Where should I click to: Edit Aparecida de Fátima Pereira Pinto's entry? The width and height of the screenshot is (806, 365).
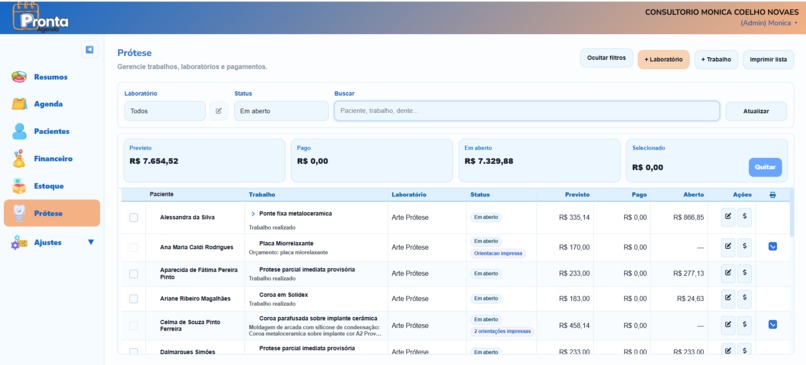(728, 273)
